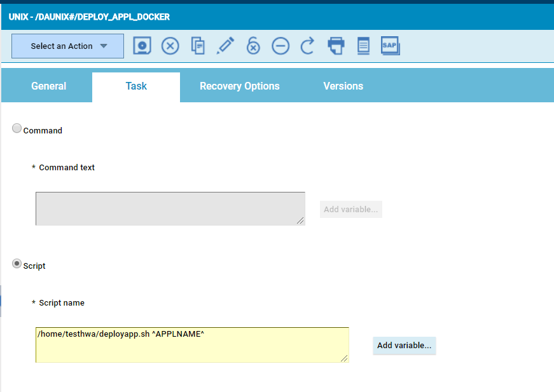
Task: Go to the Versions tab
Action: [343, 86]
